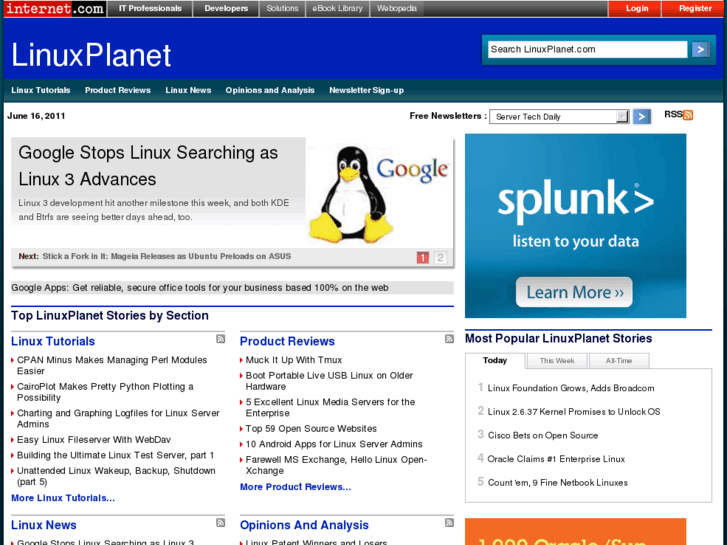Click the Tux penguin Google image
Screen dimensions: 727x545
379,194
